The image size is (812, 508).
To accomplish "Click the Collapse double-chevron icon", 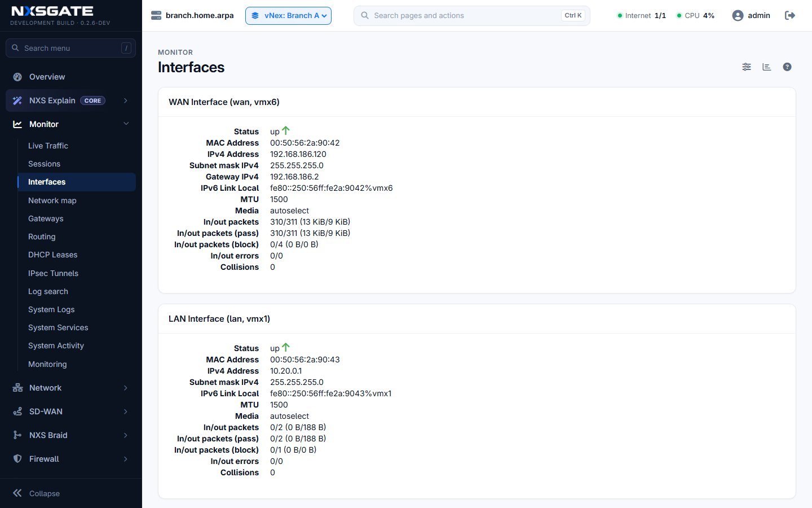I will [x=17, y=493].
